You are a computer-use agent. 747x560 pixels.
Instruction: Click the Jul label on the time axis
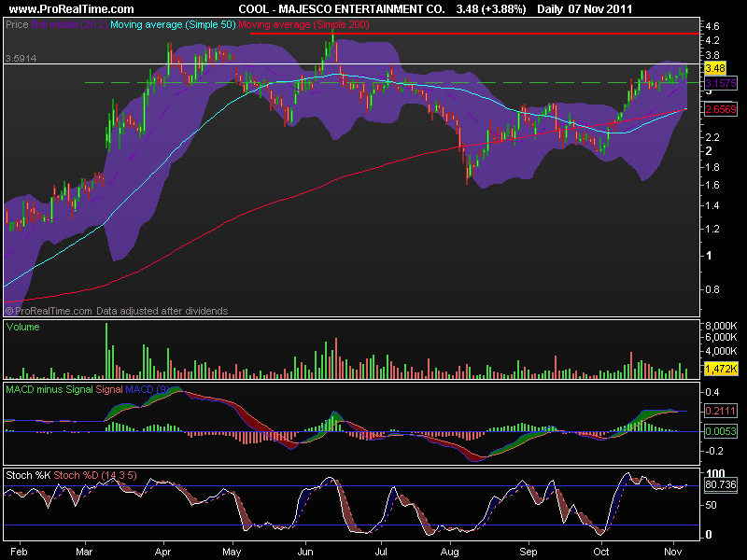coord(381,552)
